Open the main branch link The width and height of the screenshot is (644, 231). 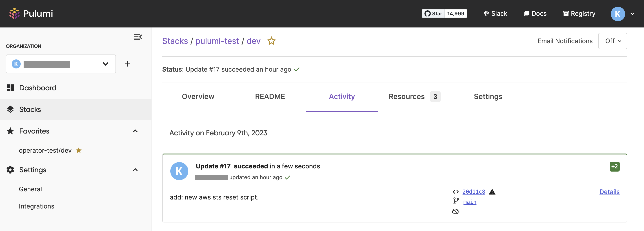470,202
